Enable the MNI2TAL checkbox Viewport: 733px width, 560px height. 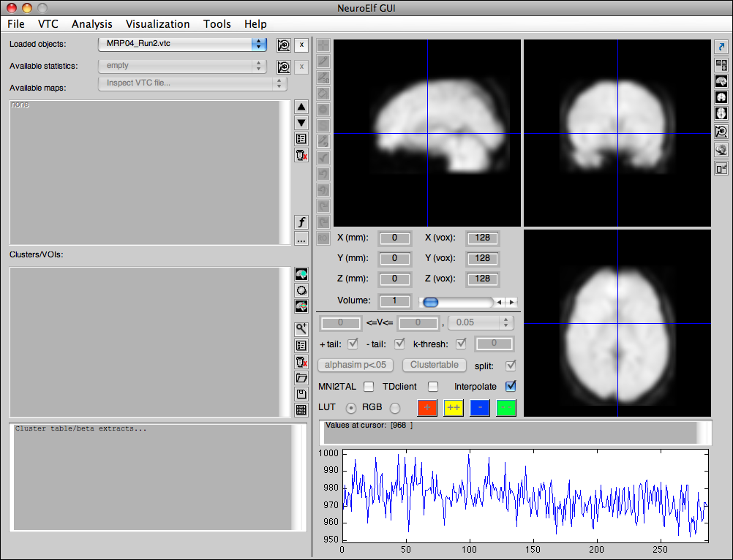pos(369,387)
